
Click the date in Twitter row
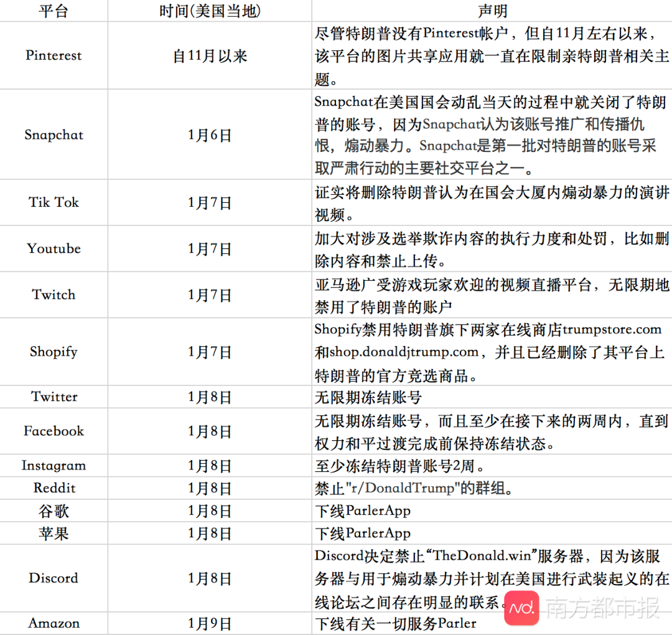tap(210, 397)
